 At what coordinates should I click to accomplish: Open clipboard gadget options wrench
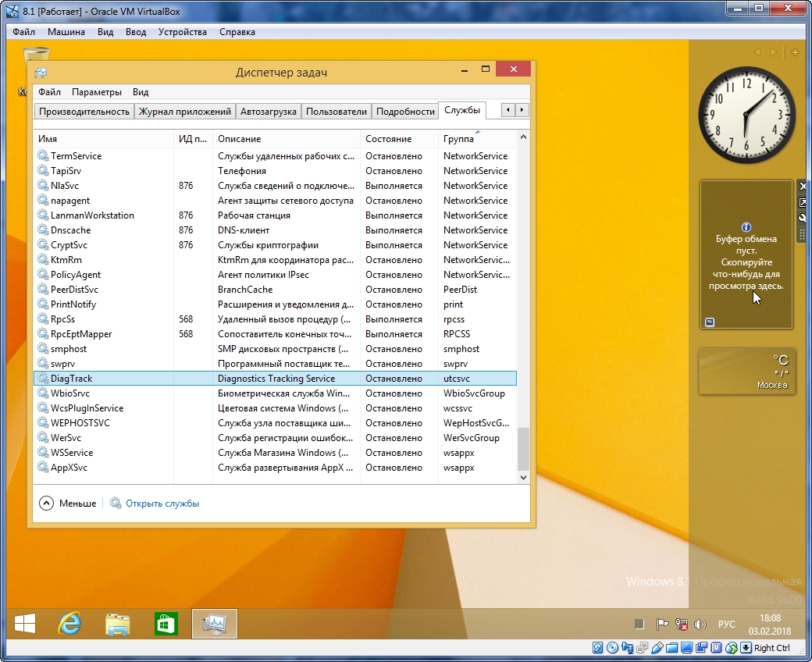(x=802, y=218)
